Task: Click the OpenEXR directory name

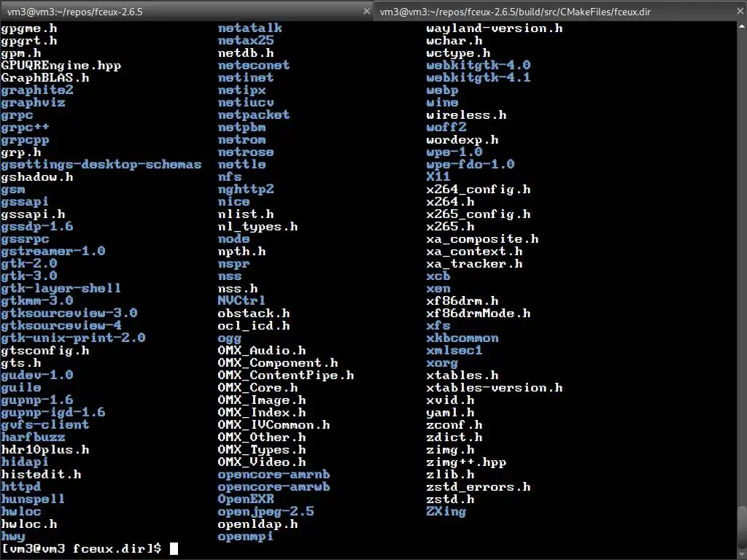Action: pyautogui.click(x=246, y=499)
